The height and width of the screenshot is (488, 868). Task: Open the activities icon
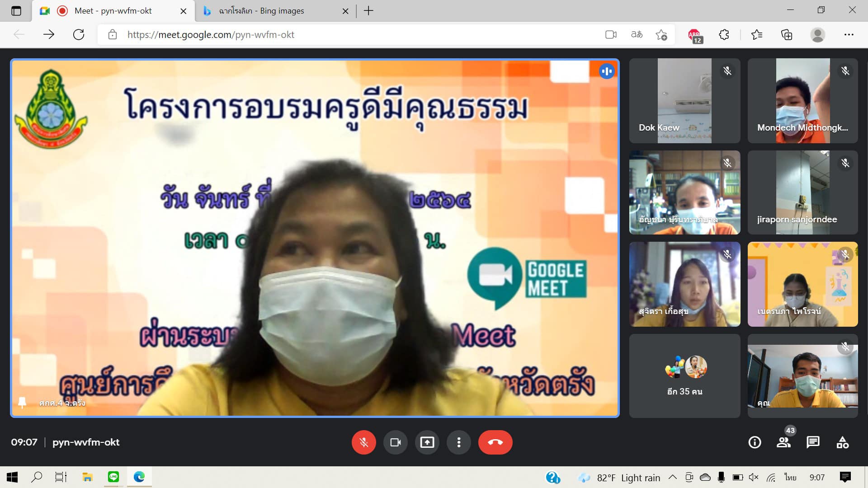842,442
